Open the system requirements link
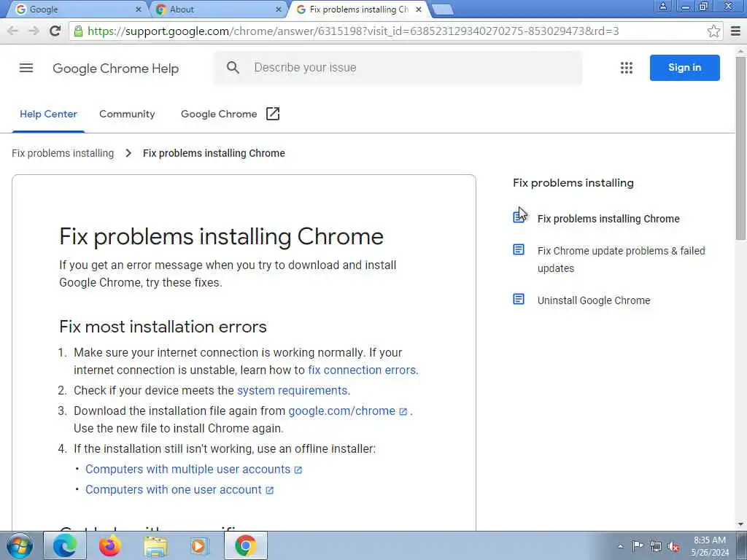 [x=292, y=391]
